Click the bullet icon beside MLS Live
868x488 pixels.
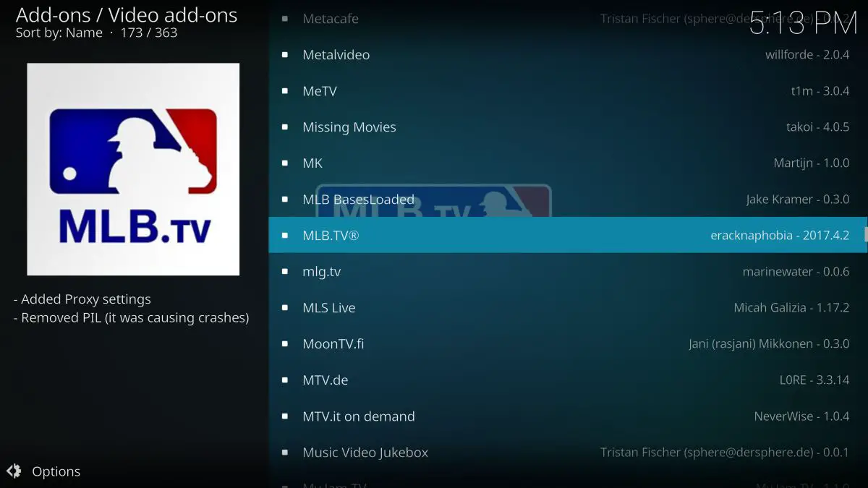285,308
